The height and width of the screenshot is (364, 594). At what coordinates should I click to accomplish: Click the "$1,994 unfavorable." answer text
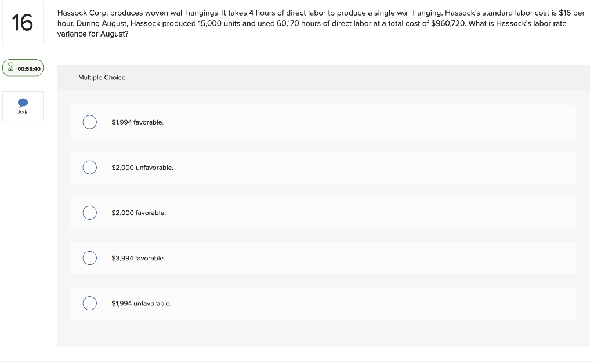142,304
